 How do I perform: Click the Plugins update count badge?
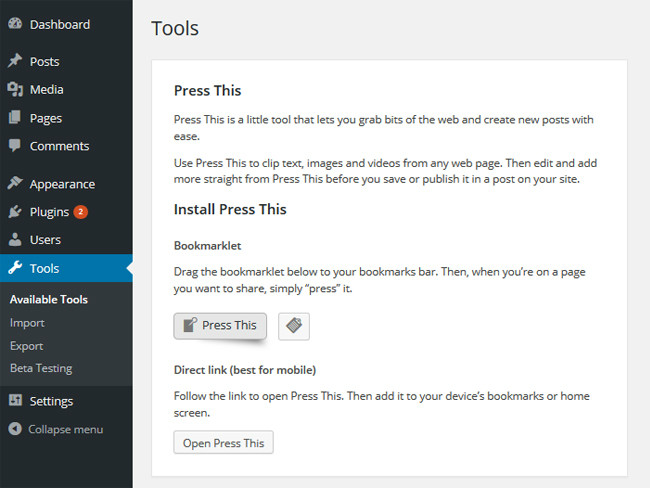80,212
